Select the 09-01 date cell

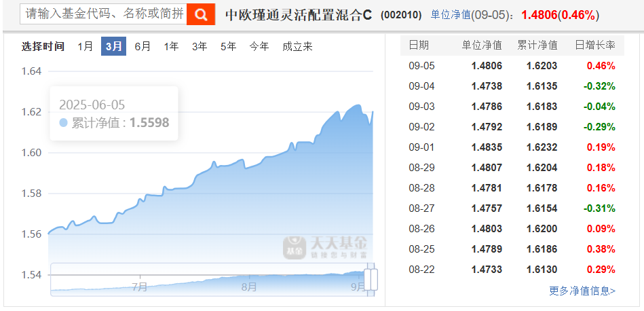pyautogui.click(x=422, y=147)
